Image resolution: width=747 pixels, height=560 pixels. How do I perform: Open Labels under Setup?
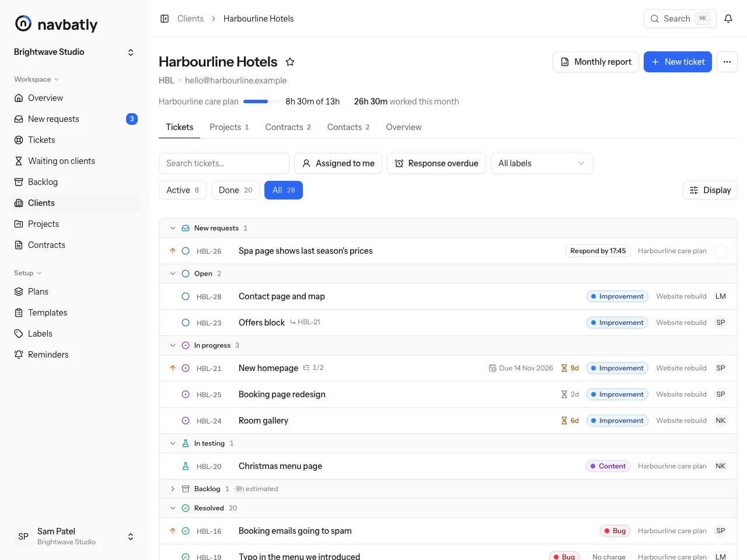pos(75,334)
